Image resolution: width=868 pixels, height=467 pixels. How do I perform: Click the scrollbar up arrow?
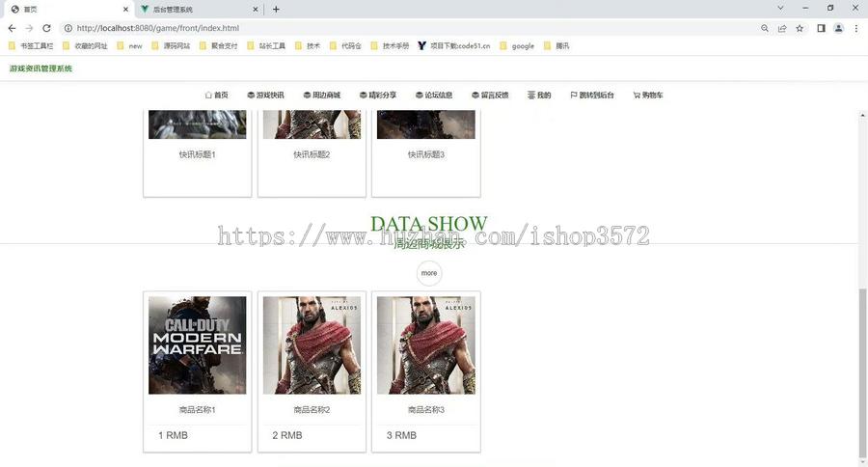point(862,115)
